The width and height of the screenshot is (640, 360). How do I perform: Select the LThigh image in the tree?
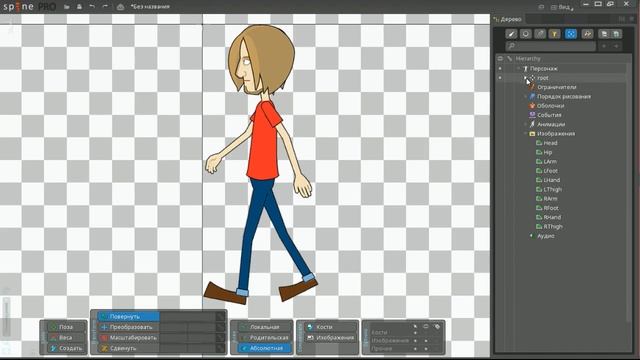(x=553, y=189)
